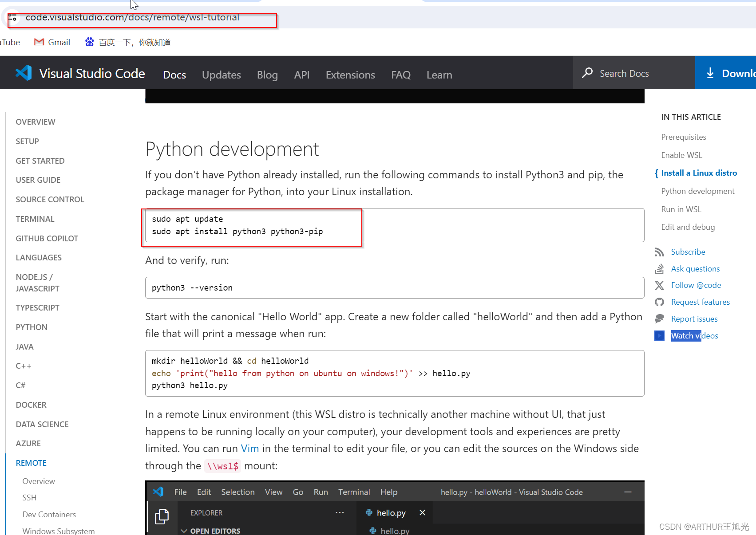Follow the Vim link in the article
The width and height of the screenshot is (756, 535).
tap(249, 448)
